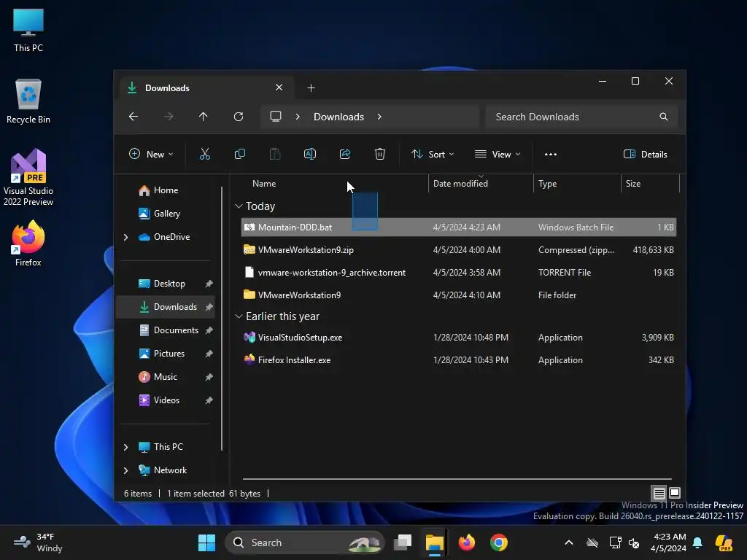
Task: Select the Firefox desktop shortcut
Action: click(28, 244)
